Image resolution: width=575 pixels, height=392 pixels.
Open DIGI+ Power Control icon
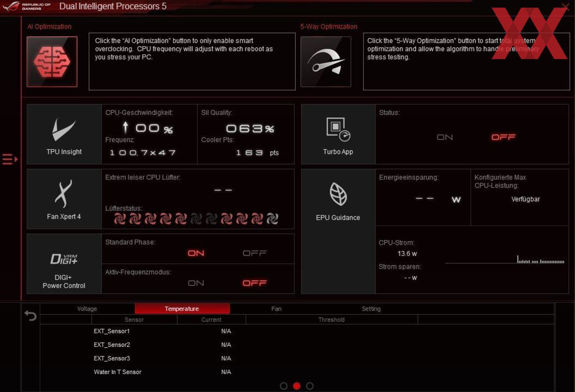pos(64,259)
